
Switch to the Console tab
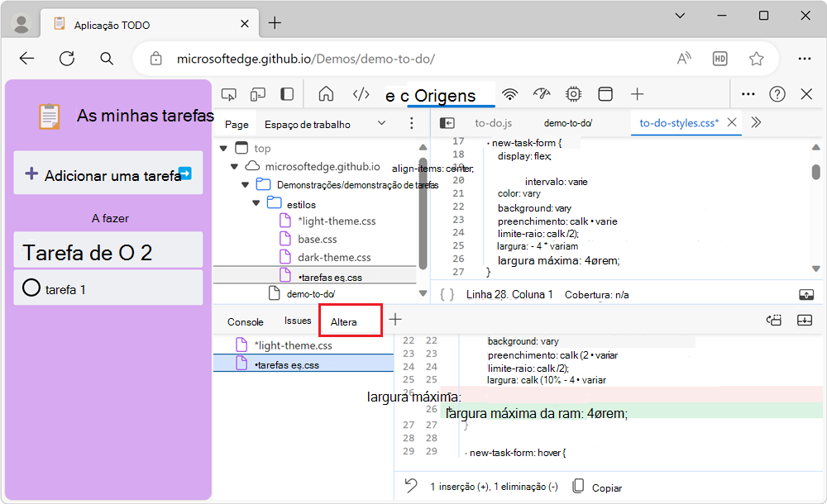[246, 321]
